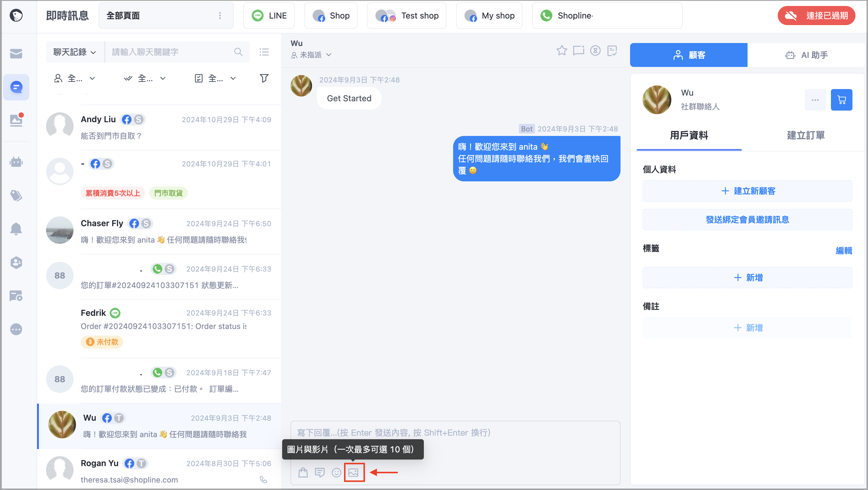Screen dimensions: 868x490
Task: Star the Wu conversation
Action: (x=562, y=50)
